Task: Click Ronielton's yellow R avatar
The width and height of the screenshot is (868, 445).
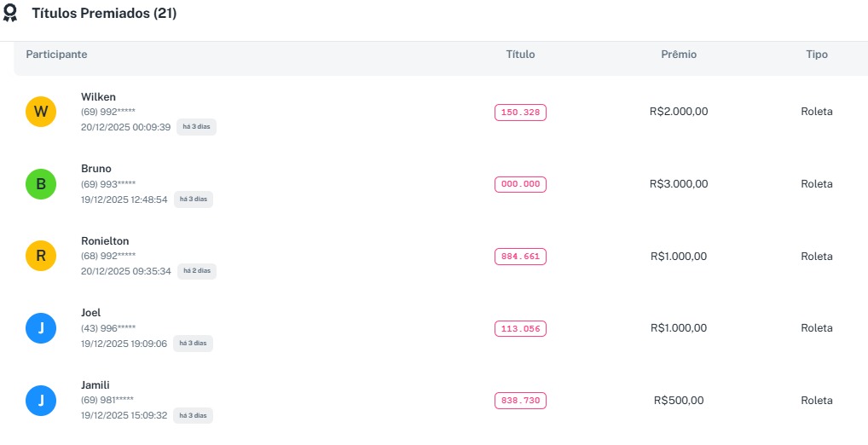Action: (41, 256)
